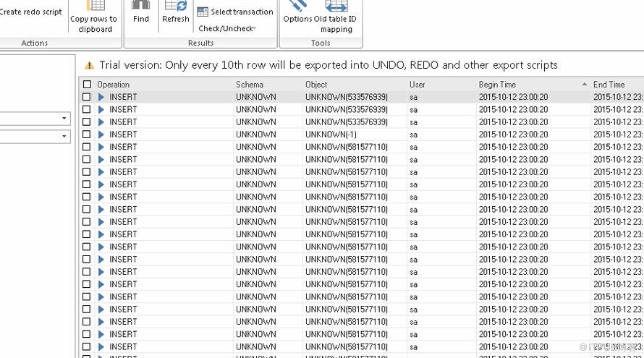Click the trial version warning icon
Image resolution: width=644 pixels, height=358 pixels.
pyautogui.click(x=89, y=65)
